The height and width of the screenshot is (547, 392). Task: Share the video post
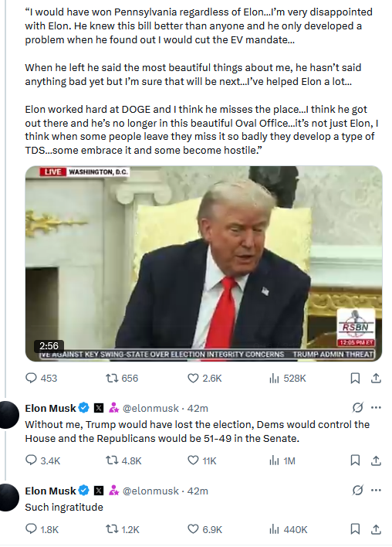(x=376, y=378)
